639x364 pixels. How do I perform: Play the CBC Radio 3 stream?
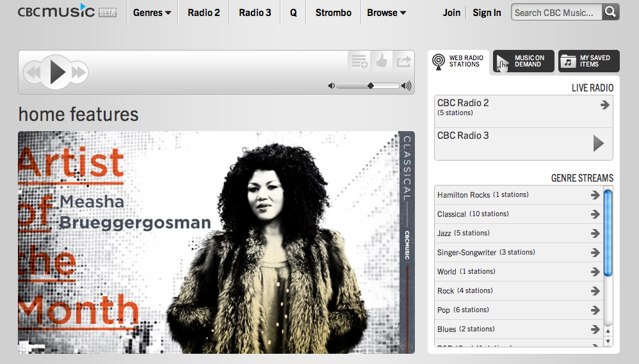pos(598,143)
